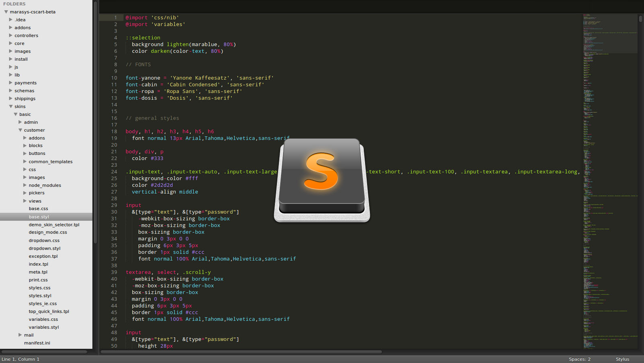644x363 pixels.
Task: Expand the node_modules folder arrow
Action: click(x=25, y=185)
